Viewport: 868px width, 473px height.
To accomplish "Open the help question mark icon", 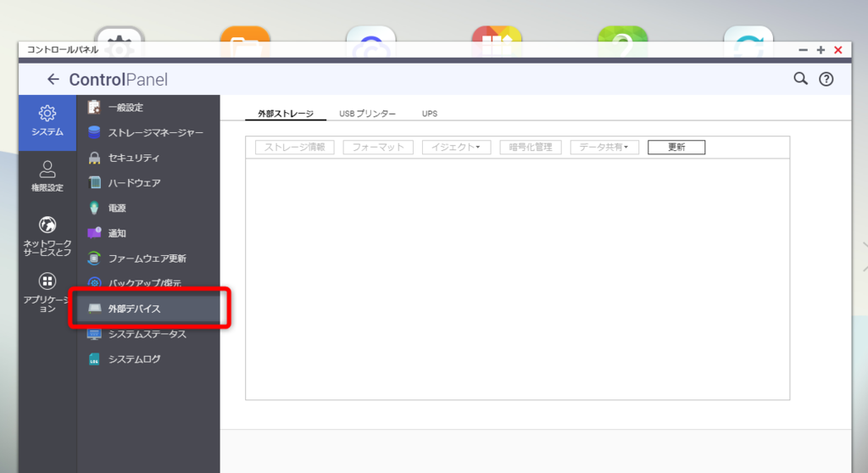I will [x=826, y=79].
